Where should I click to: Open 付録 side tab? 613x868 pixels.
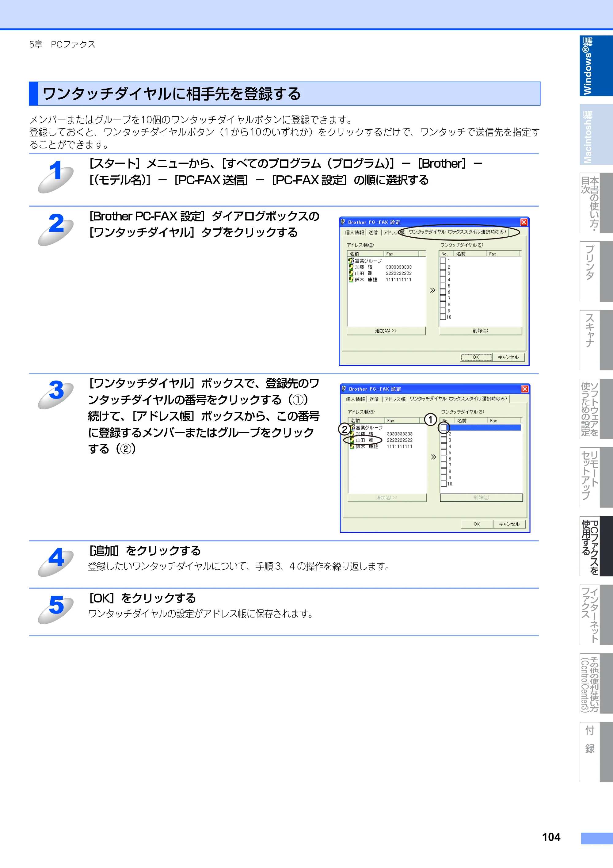click(596, 752)
